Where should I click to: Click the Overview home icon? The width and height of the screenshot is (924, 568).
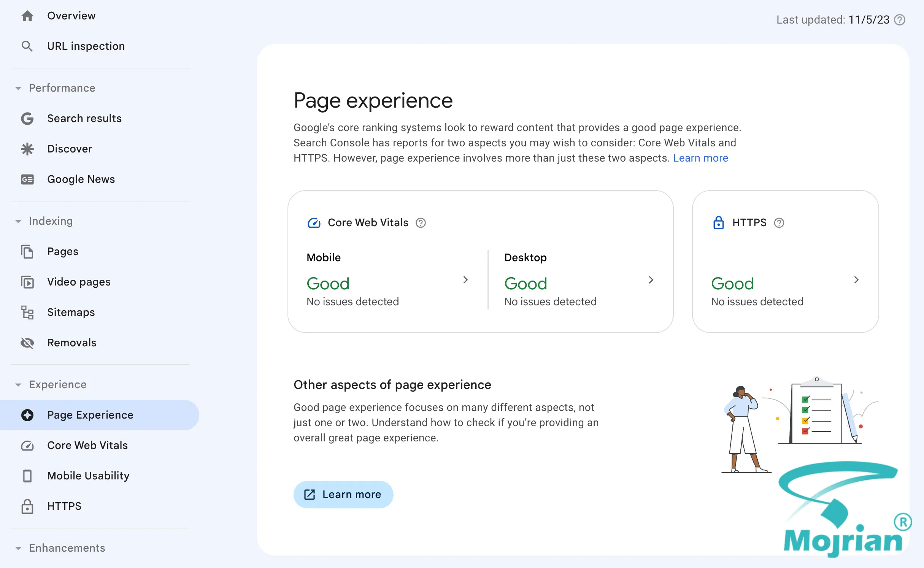click(27, 16)
